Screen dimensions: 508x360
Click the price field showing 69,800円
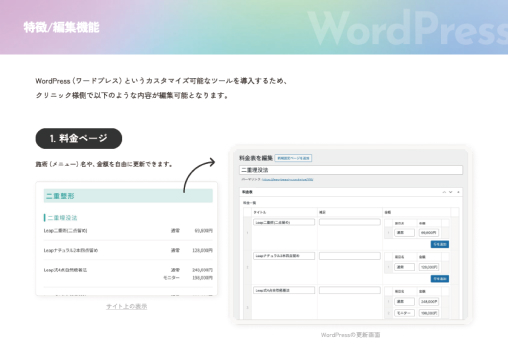pyautogui.click(x=429, y=233)
